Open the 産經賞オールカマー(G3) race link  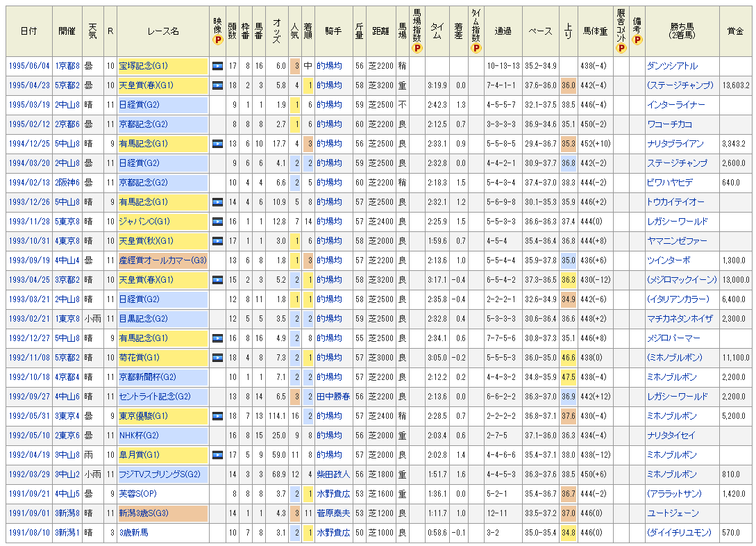[x=163, y=260]
